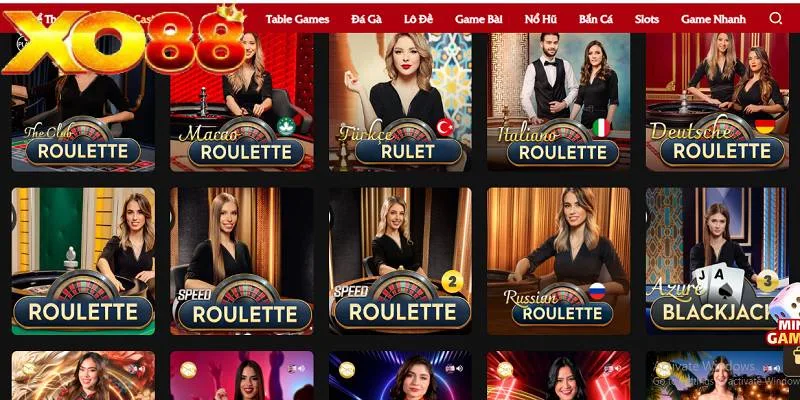
Task: Click the Italian flag badge
Action: tap(602, 127)
